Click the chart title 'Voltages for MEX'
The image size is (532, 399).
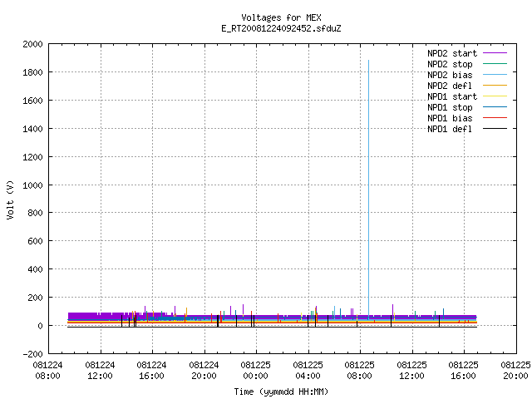pos(281,17)
